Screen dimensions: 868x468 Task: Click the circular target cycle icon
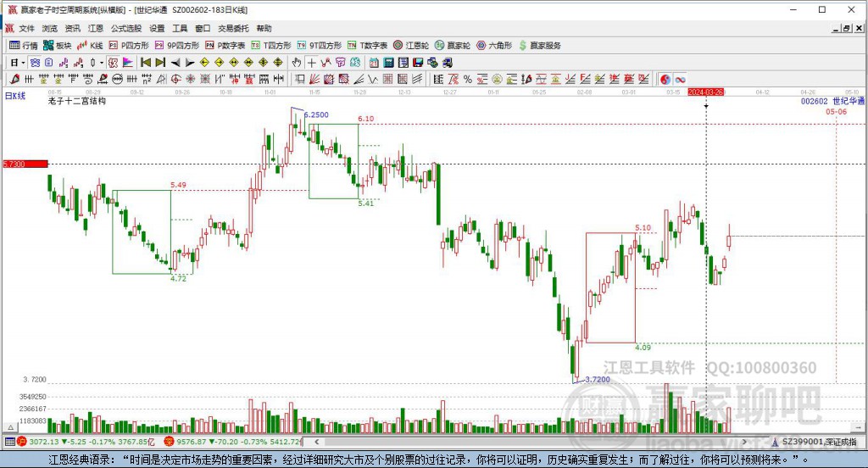point(175,79)
